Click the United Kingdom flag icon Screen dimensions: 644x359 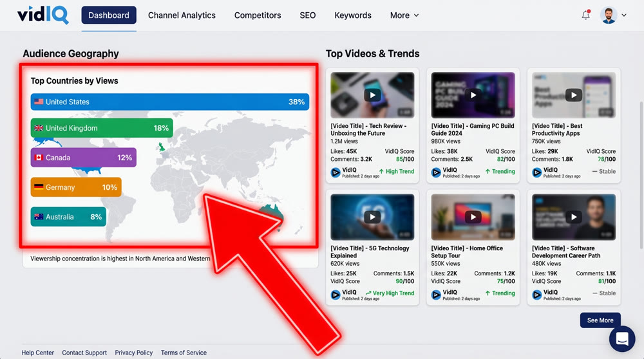[39, 128]
